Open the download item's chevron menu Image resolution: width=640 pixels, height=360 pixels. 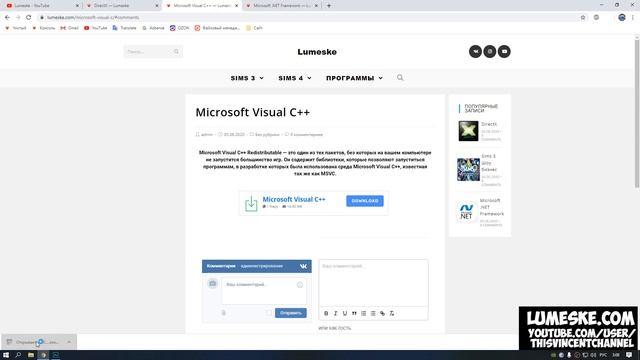(69, 342)
